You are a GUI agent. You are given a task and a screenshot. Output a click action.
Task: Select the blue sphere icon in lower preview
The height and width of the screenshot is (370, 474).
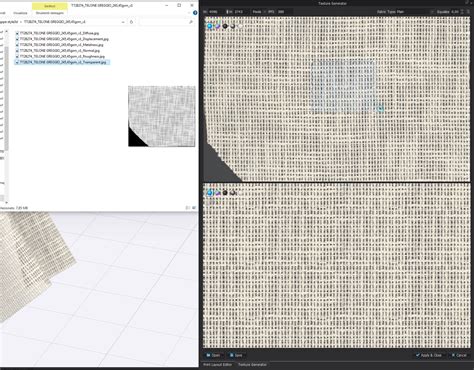[x=209, y=193]
